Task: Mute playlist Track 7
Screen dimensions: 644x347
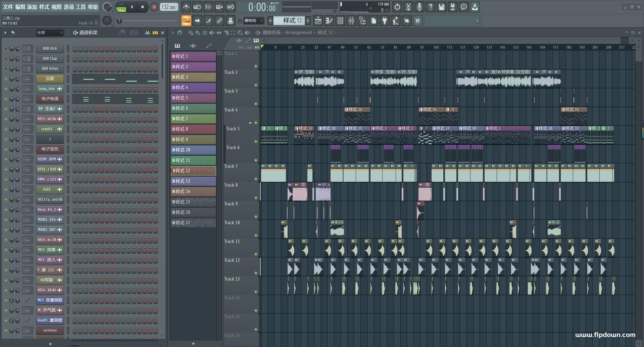Action: (256, 179)
